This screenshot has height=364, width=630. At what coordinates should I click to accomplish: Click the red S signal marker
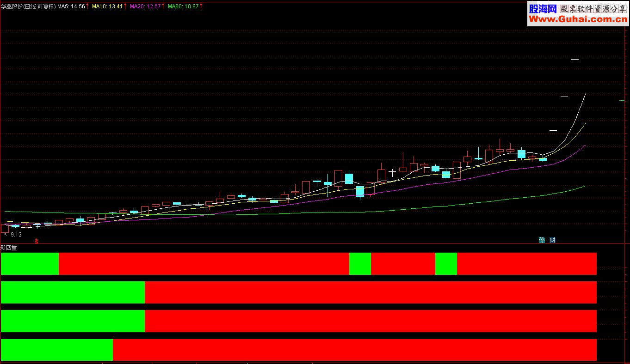tap(37, 241)
